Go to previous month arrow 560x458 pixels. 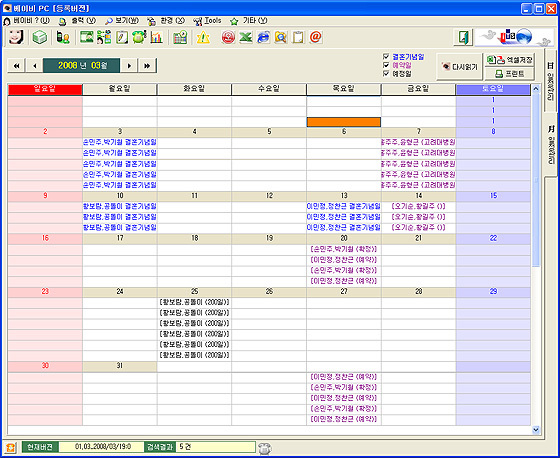[x=35, y=66]
